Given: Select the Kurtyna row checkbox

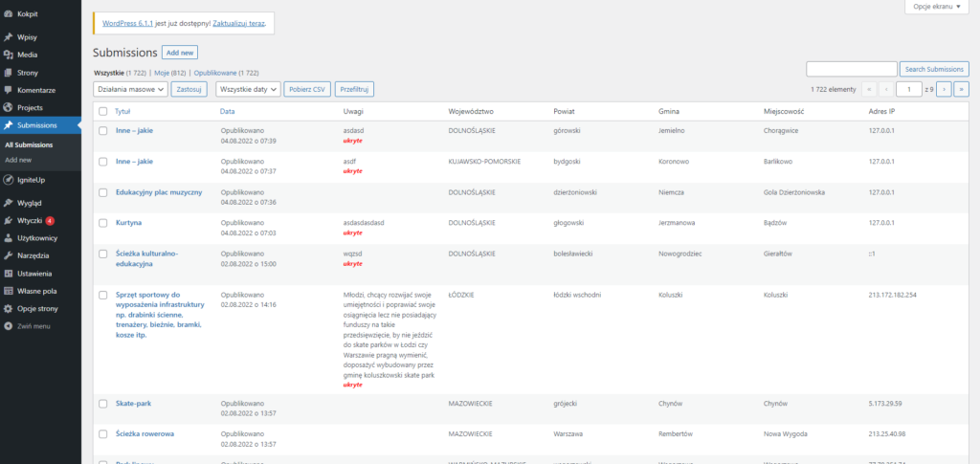Looking at the screenshot, I should tap(103, 222).
